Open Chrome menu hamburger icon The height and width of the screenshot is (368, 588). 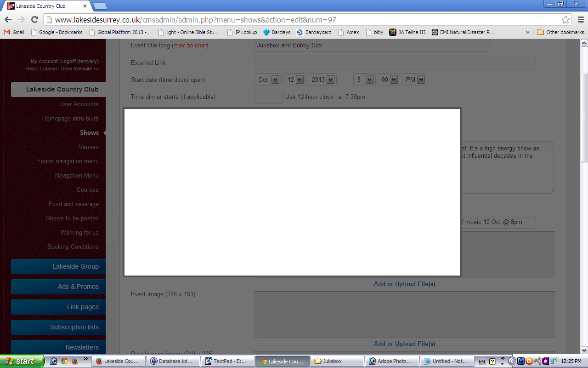579,20
